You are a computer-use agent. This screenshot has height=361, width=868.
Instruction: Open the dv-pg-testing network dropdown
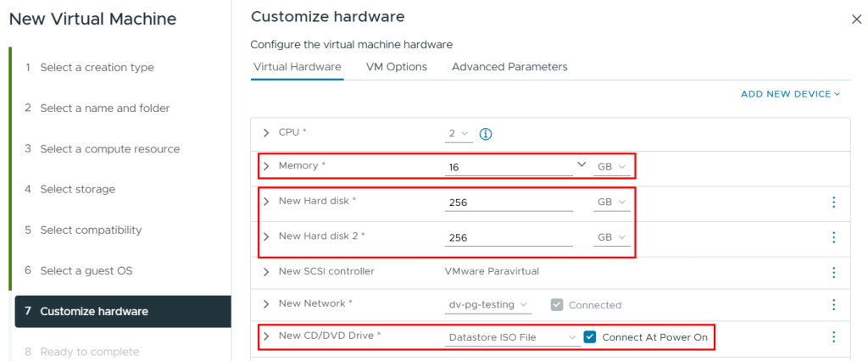489,305
